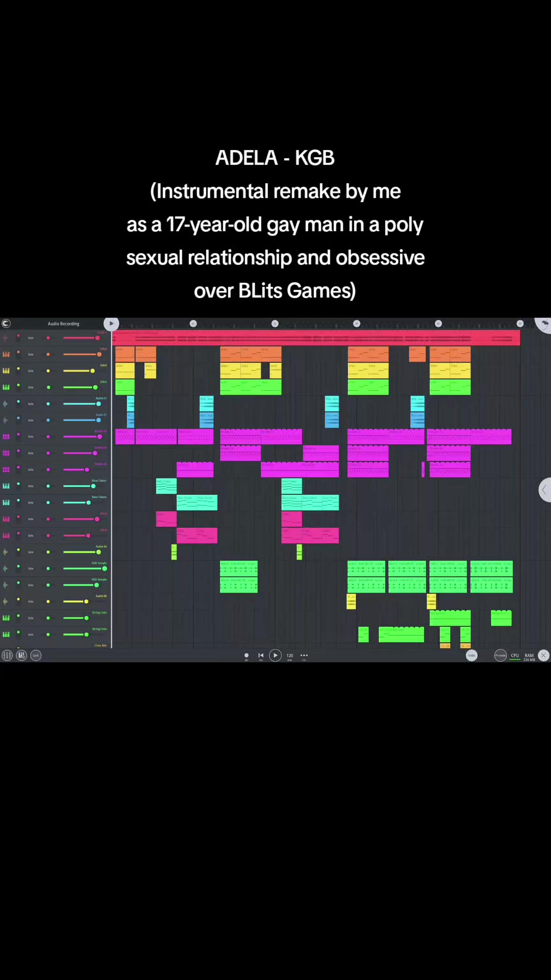Click the CPU meter
This screenshot has height=980, width=551.
coord(515,656)
